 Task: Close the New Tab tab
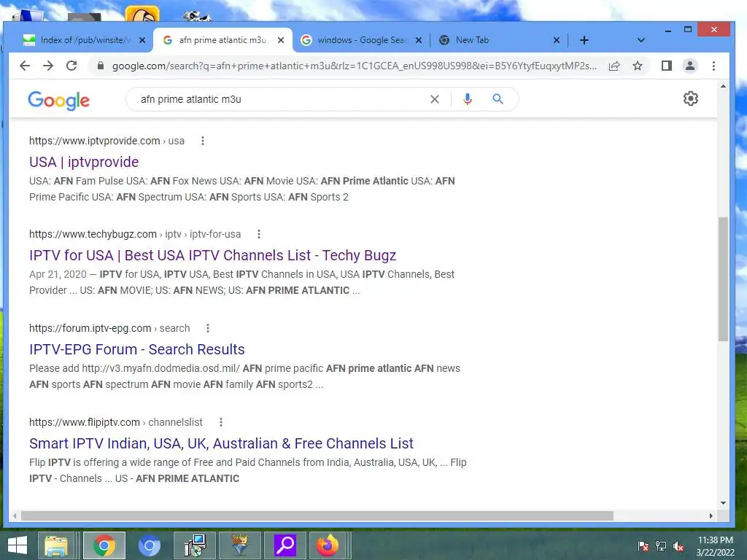coord(557,41)
